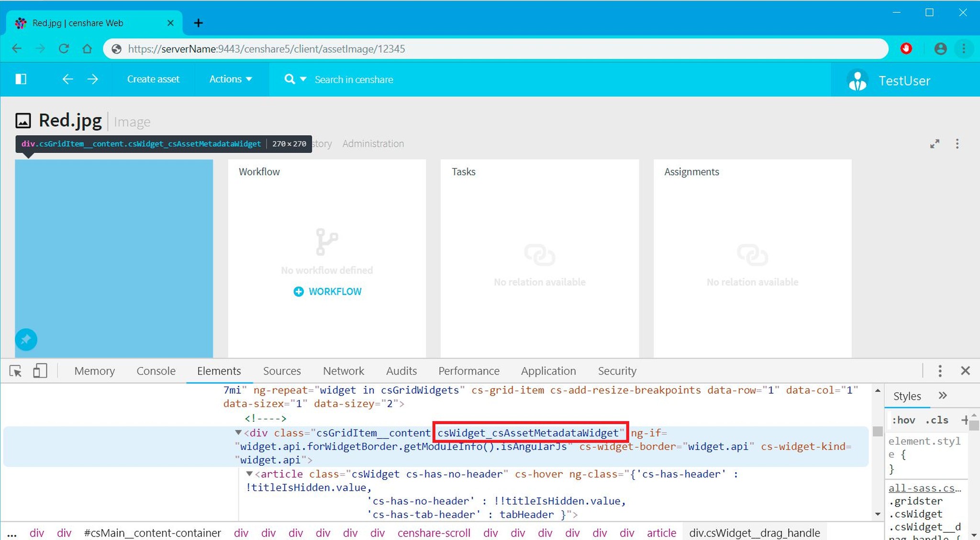Open the DevTools customize three-dot menu
Viewport: 980px width, 540px height.
pos(940,371)
